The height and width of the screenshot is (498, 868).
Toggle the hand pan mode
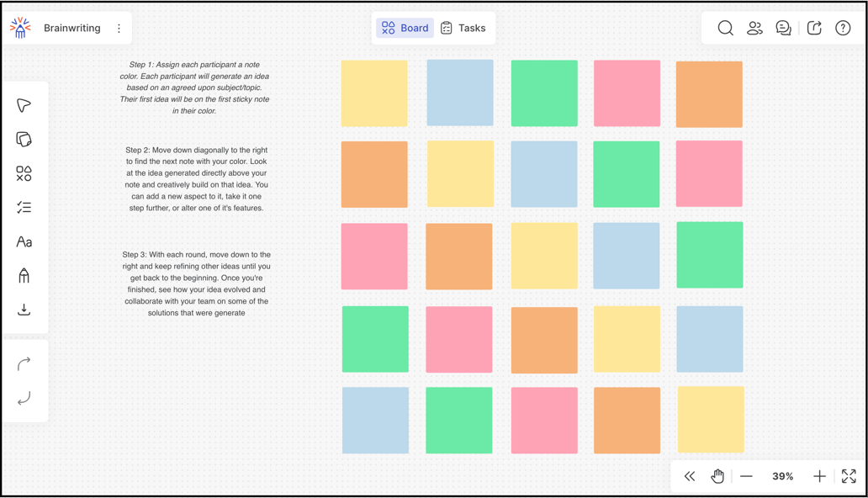coord(717,476)
